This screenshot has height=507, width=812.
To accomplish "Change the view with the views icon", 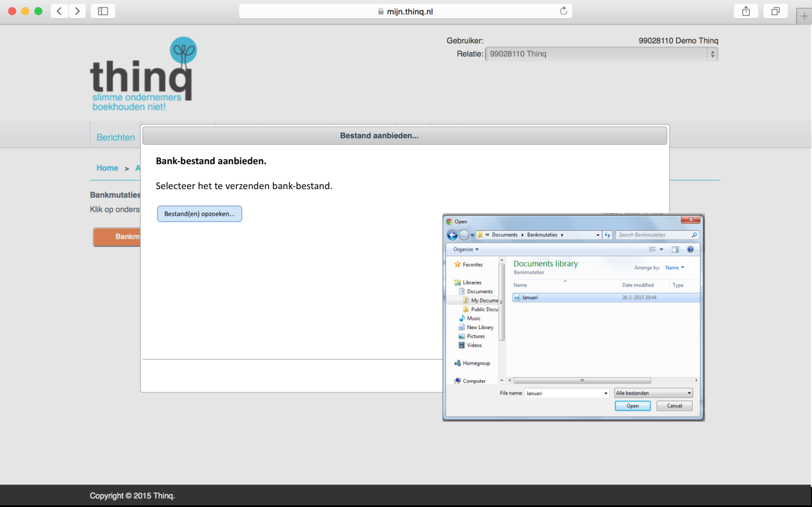I will tap(653, 249).
